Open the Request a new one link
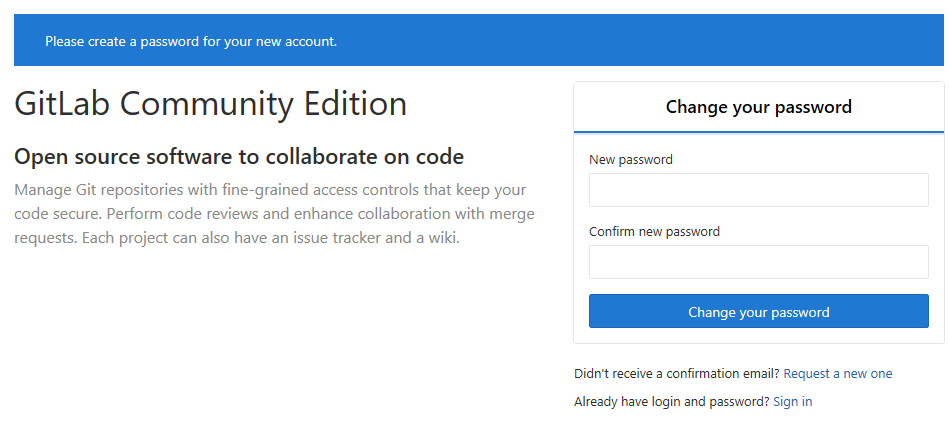Image resolution: width=949 pixels, height=441 pixels. click(x=837, y=374)
